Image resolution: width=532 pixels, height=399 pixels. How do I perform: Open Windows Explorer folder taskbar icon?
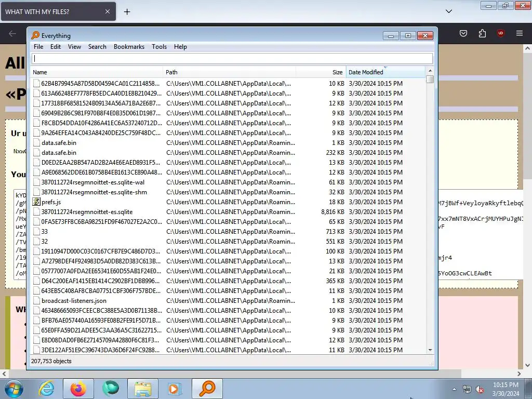pyautogui.click(x=143, y=389)
